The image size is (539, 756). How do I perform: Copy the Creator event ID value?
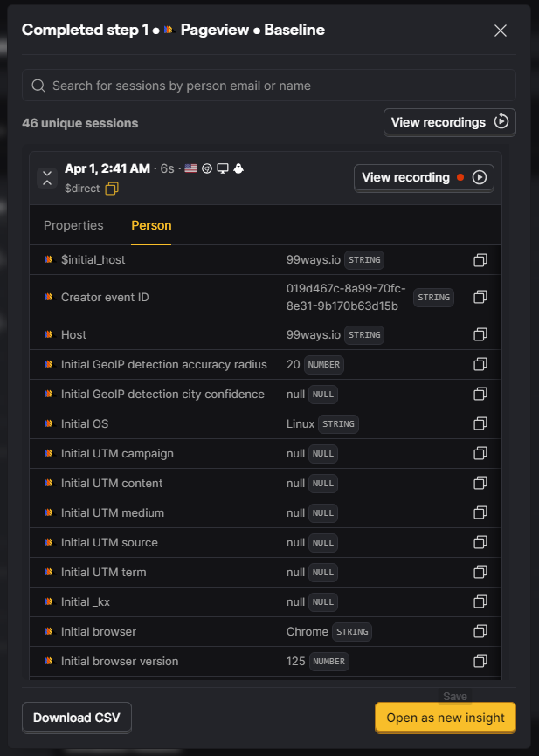pos(480,297)
